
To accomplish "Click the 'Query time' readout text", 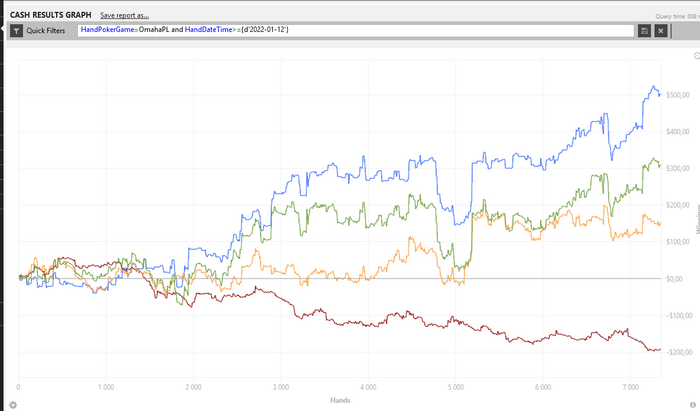I will point(678,17).
